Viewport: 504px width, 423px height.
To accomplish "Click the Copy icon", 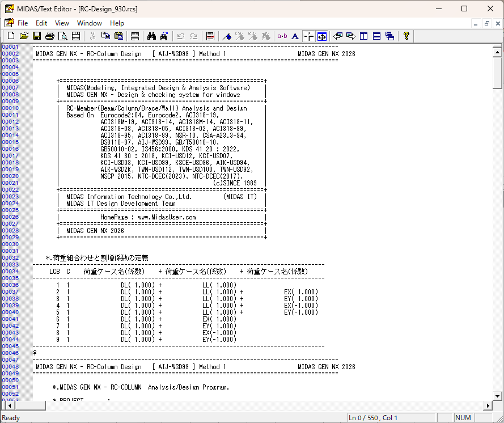I will point(106,36).
